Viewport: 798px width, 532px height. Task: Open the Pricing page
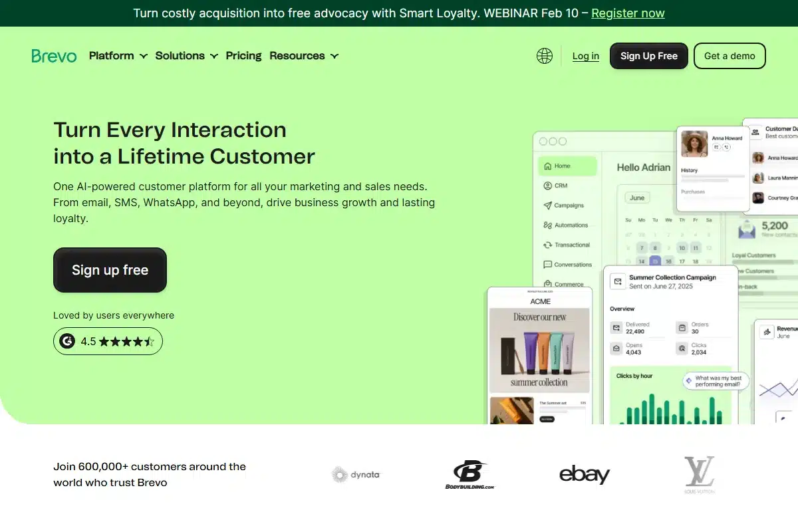(243, 56)
